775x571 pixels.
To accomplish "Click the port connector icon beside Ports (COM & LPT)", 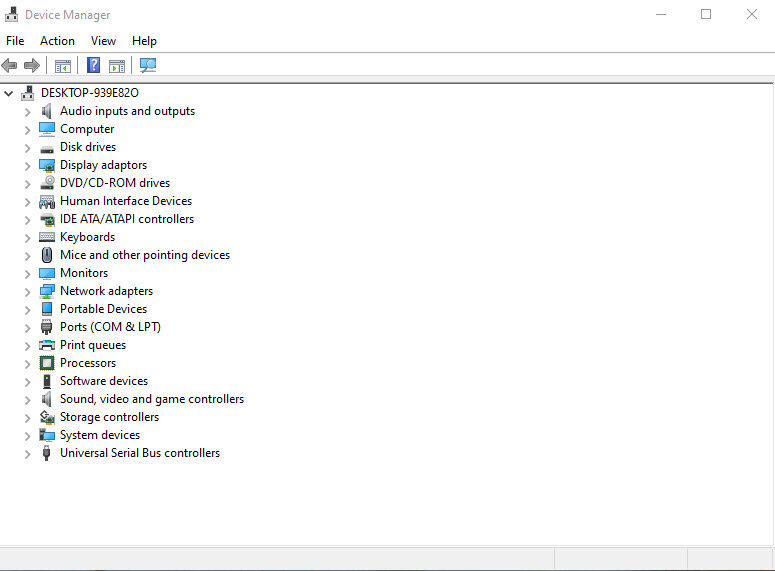I will [46, 327].
